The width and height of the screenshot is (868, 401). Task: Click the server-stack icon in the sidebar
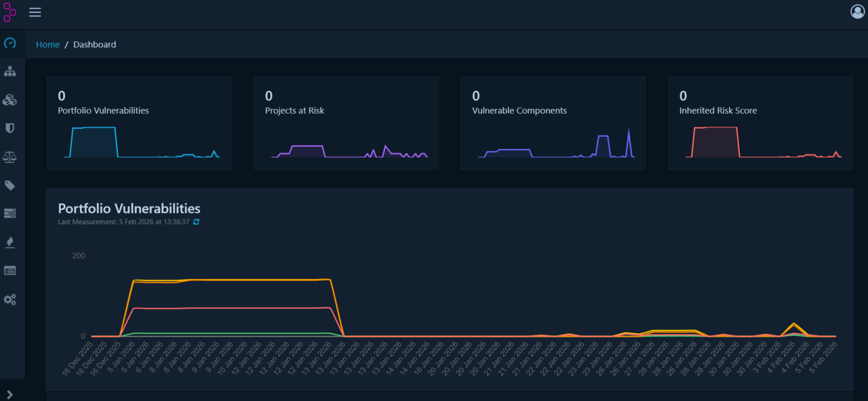pos(9,213)
